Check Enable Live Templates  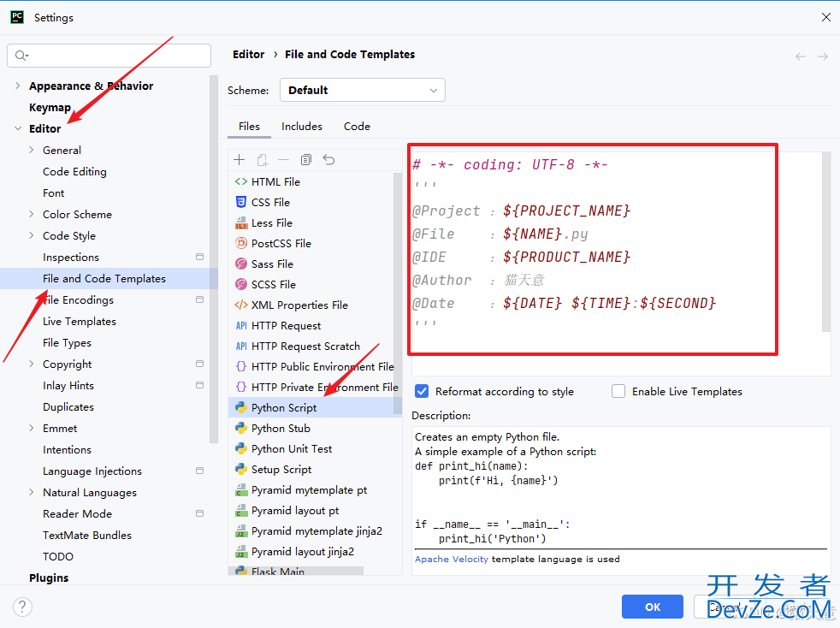(618, 391)
